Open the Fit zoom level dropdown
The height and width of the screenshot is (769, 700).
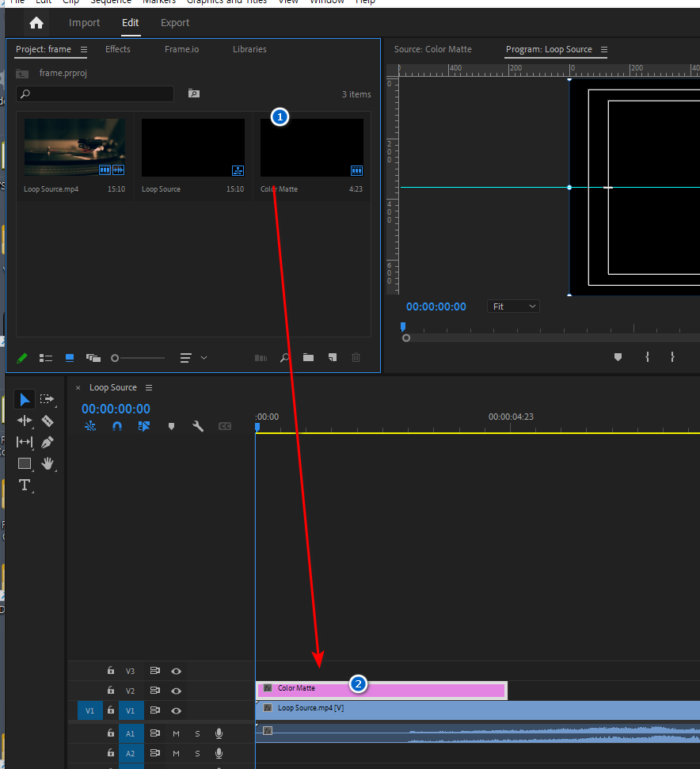(513, 306)
